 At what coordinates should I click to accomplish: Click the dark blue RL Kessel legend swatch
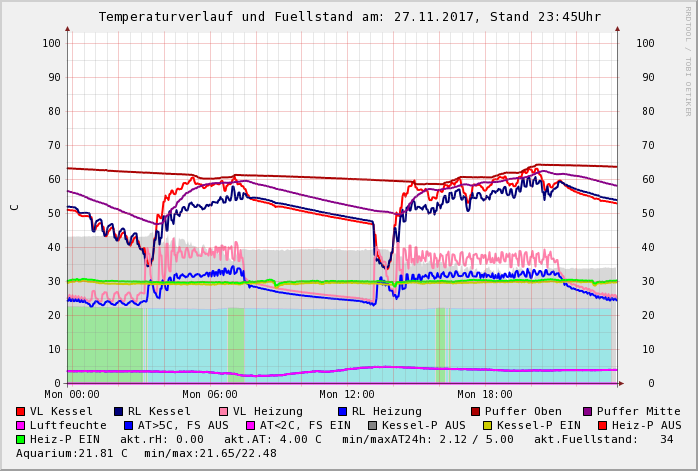118,411
